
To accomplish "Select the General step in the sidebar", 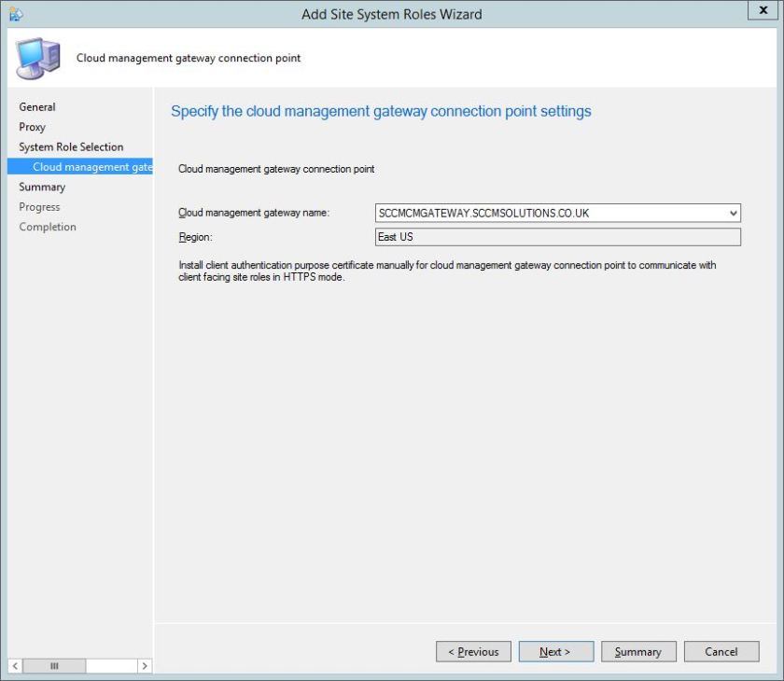I will pyautogui.click(x=37, y=106).
